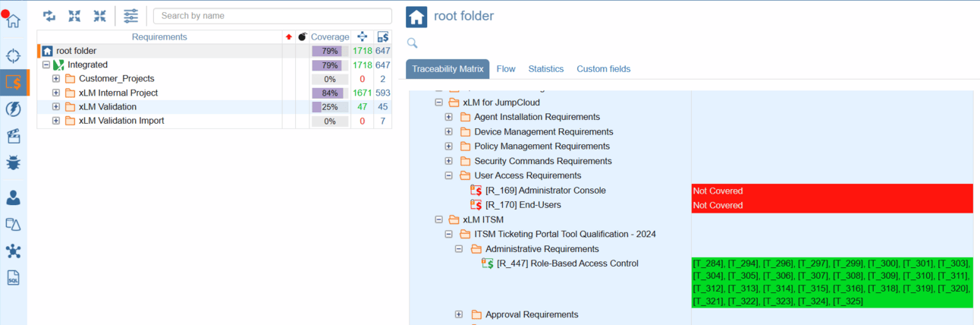The height and width of the screenshot is (325, 980).
Task: Collapse the Administrative Requirements node
Action: (x=459, y=249)
